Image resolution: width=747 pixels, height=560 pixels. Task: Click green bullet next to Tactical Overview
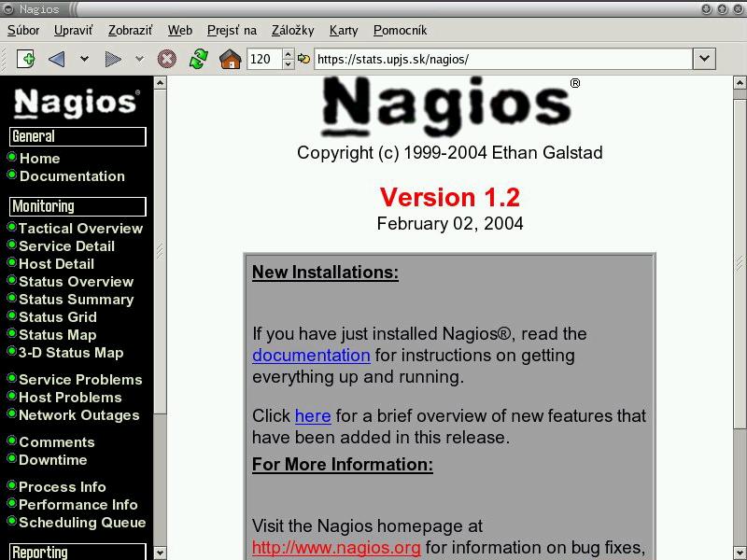12,227
